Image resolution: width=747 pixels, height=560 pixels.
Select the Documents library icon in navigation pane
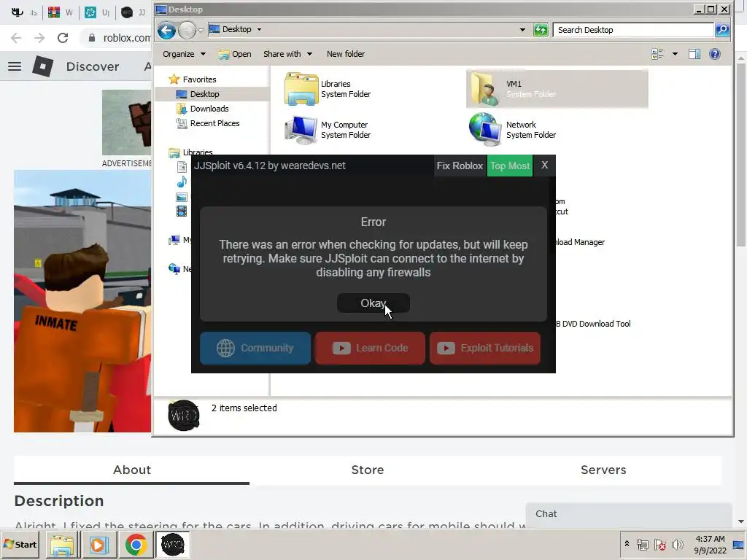click(182, 167)
